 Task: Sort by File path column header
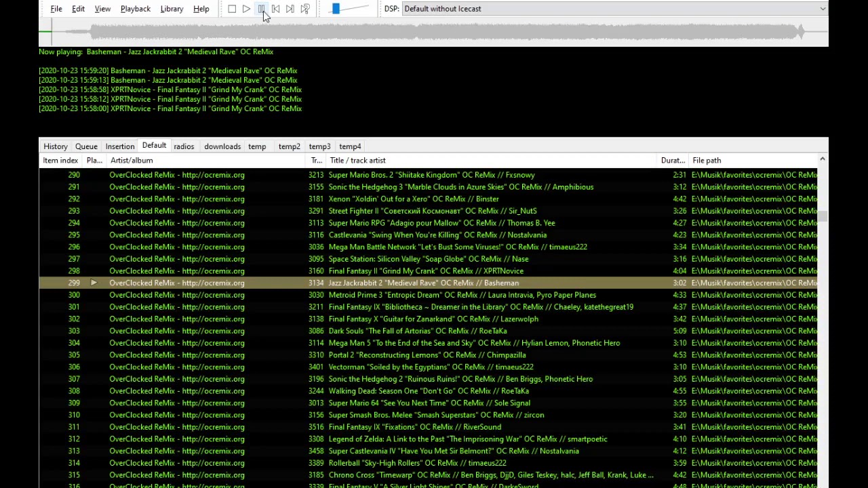pos(753,161)
